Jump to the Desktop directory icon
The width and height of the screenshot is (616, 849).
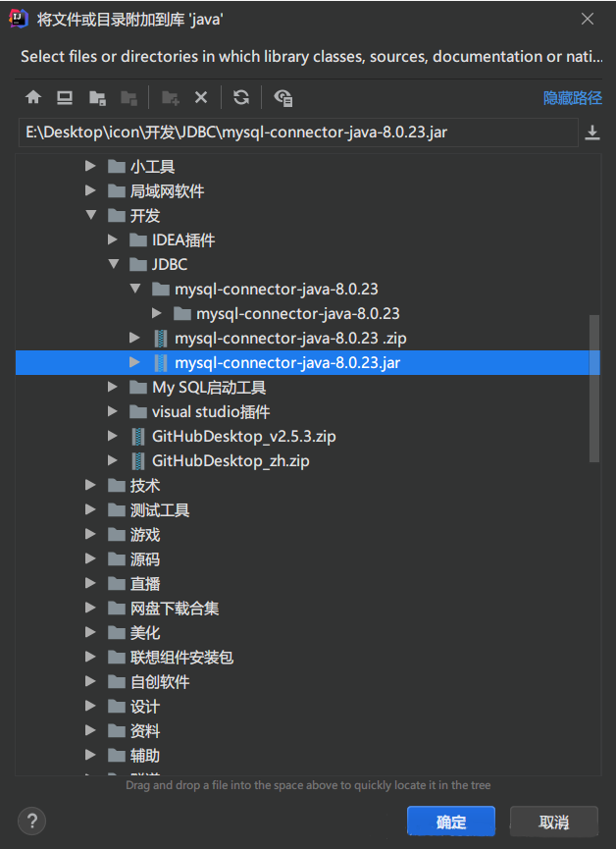coord(65,97)
